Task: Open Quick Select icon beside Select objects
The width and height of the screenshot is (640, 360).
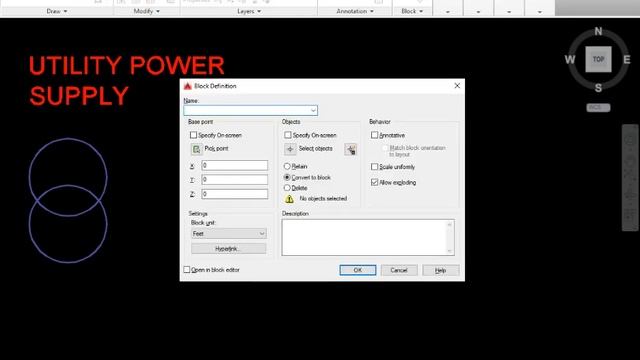Action: pos(351,149)
